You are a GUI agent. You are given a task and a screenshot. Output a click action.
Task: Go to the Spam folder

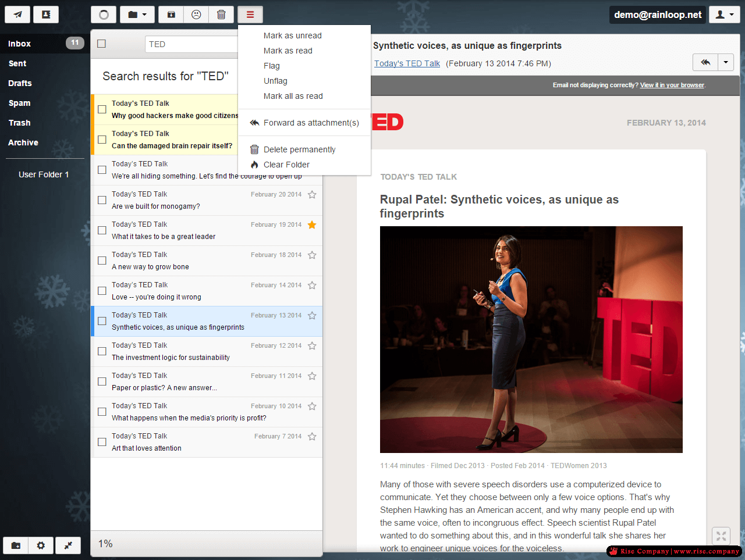pos(45,103)
